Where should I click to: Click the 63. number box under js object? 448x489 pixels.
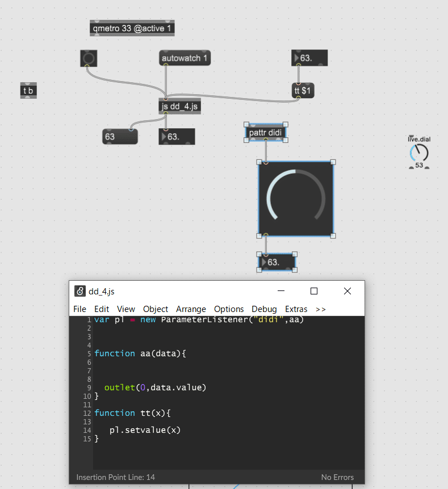point(177,137)
